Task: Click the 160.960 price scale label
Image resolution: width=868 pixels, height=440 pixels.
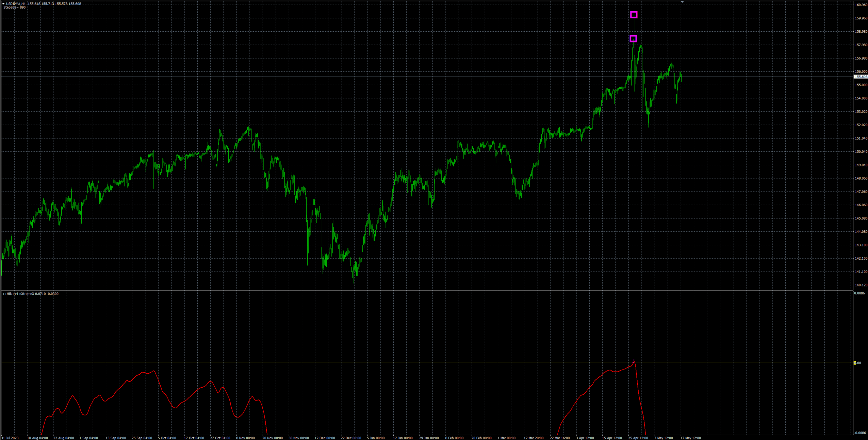Action: (861, 5)
